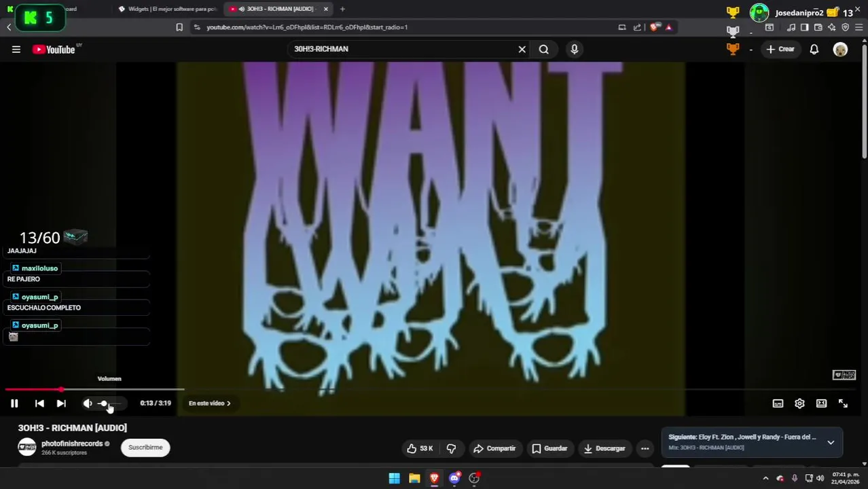Open the 'En este video' chapters panel

pos(209,403)
